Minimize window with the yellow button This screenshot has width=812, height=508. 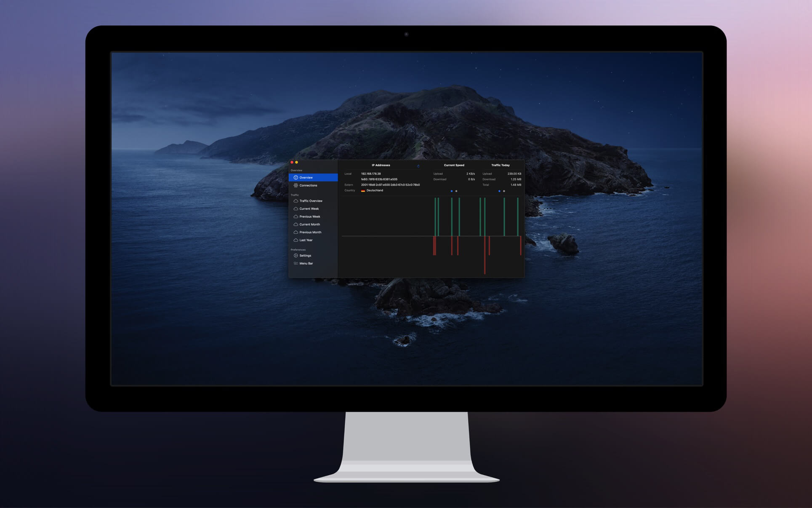[297, 163]
